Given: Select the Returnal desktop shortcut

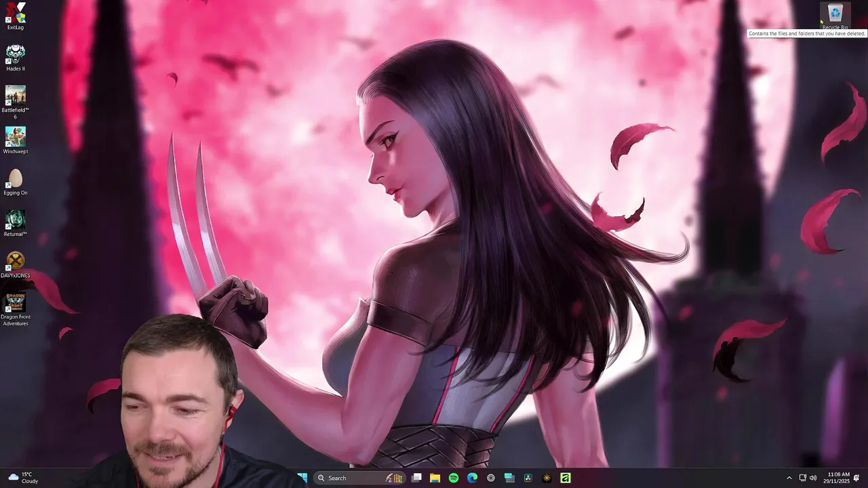Looking at the screenshot, I should [x=15, y=223].
